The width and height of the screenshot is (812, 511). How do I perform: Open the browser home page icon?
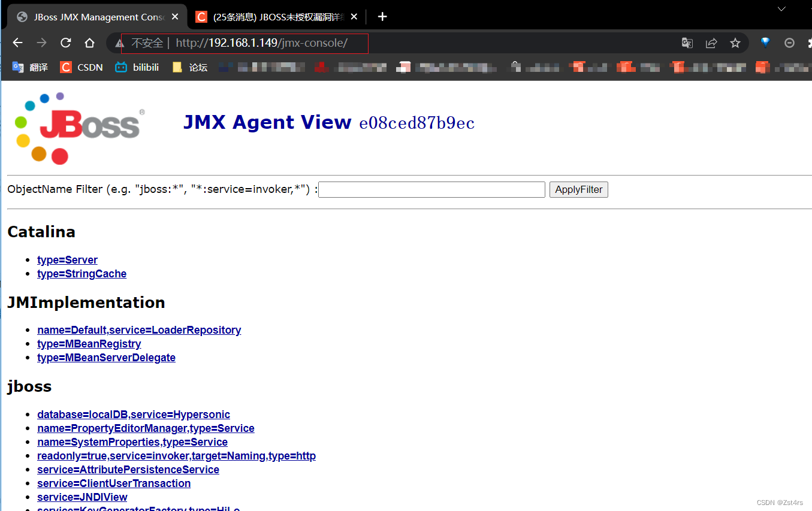(90, 43)
